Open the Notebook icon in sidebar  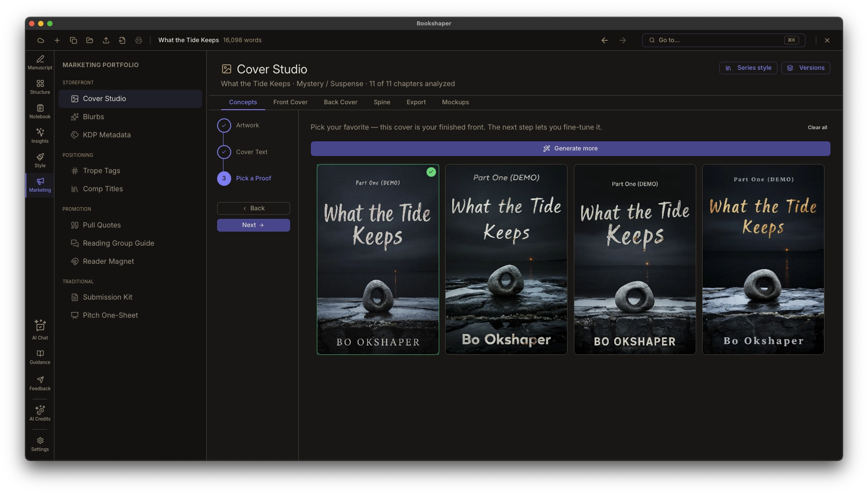tap(40, 111)
